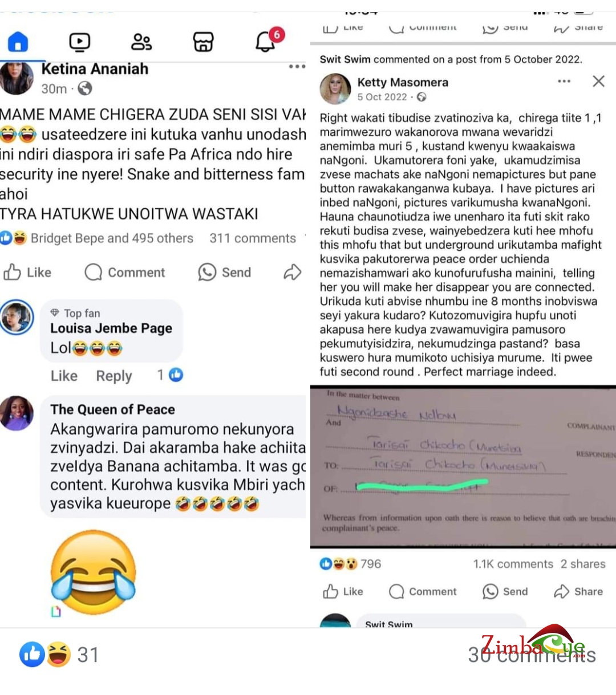Click share arrow on Ketina Ananiah's post

293,273
